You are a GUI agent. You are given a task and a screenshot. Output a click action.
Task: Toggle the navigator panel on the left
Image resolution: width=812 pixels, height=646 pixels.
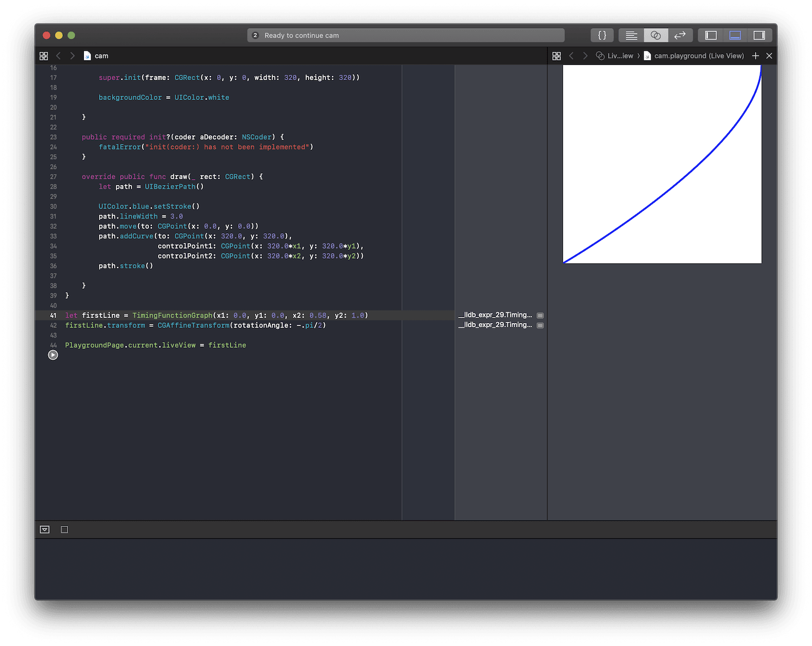pyautogui.click(x=711, y=35)
